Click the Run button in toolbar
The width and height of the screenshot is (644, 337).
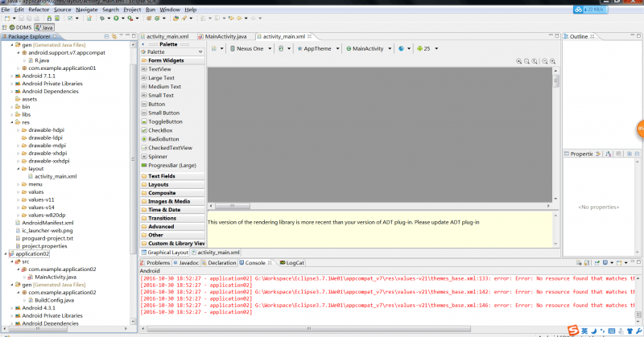coord(116,18)
